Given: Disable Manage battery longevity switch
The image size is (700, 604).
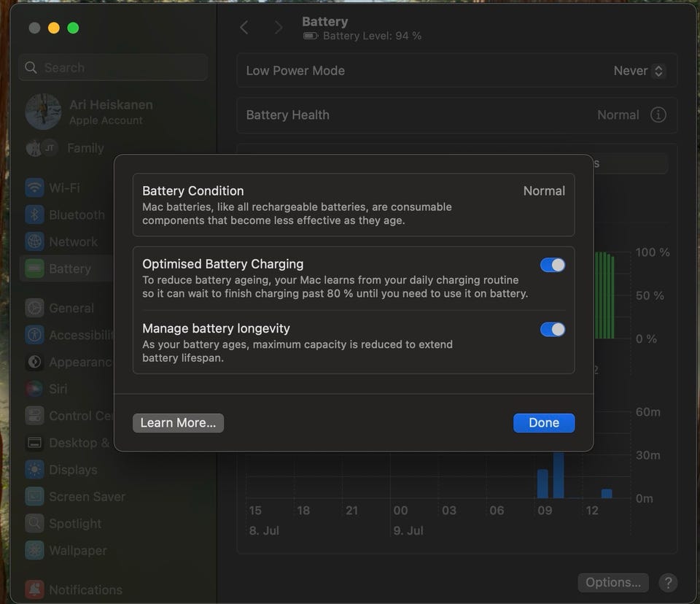Looking at the screenshot, I should click(x=552, y=329).
